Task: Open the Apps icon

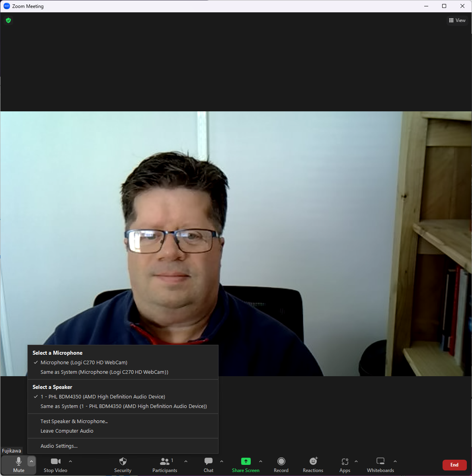Action: click(345, 462)
